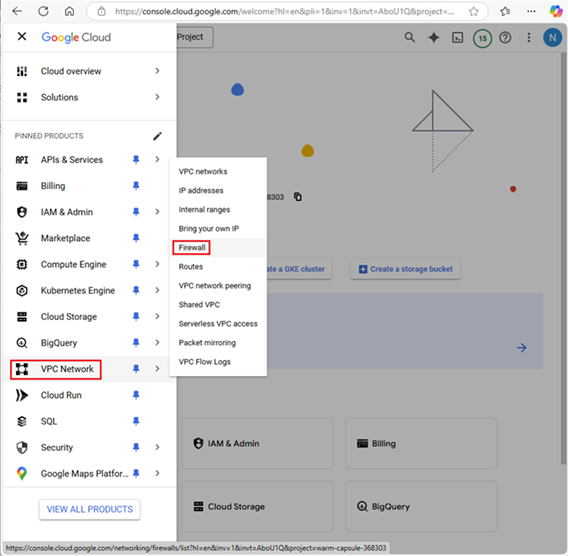Click the Solutions grid icon

[x=22, y=97]
